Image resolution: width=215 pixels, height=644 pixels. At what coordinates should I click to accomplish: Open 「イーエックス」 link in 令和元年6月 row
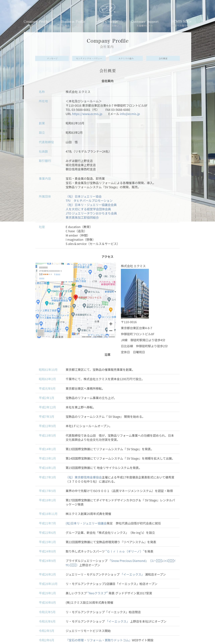(x=117, y=622)
